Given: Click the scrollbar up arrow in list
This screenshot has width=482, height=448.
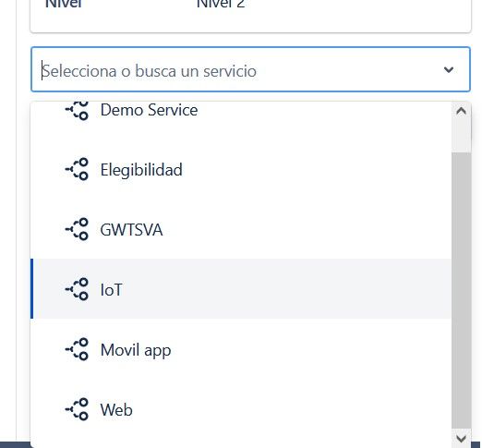Looking at the screenshot, I should pos(461,111).
